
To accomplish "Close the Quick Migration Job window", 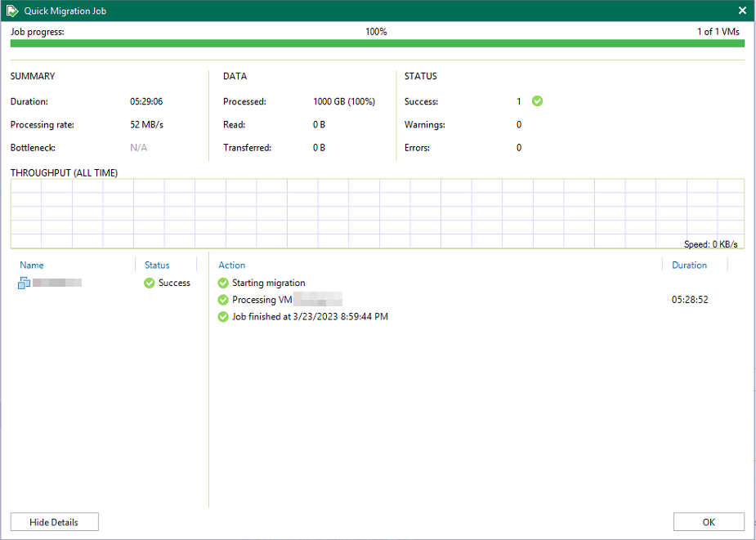I will (x=742, y=11).
